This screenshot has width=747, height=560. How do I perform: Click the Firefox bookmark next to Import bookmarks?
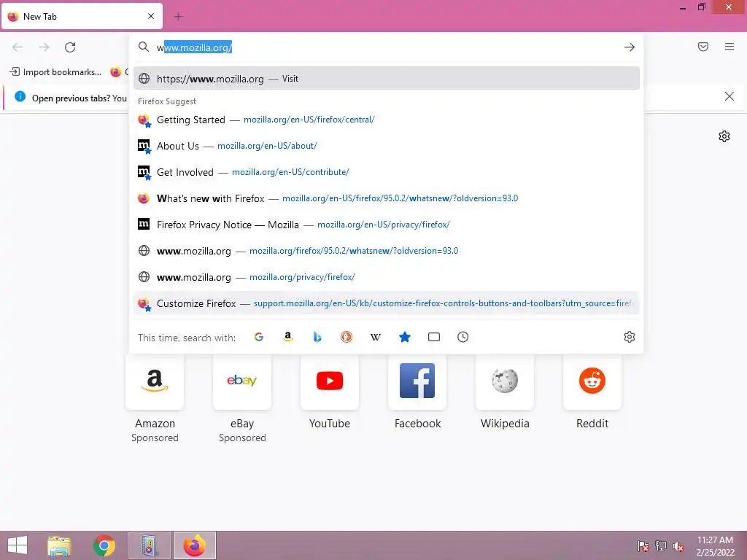point(119,72)
